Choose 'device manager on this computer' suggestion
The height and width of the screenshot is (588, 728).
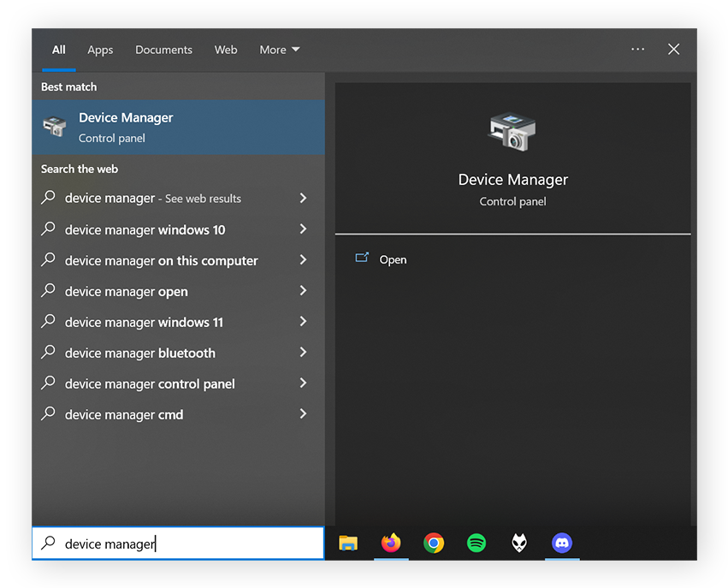[161, 260]
